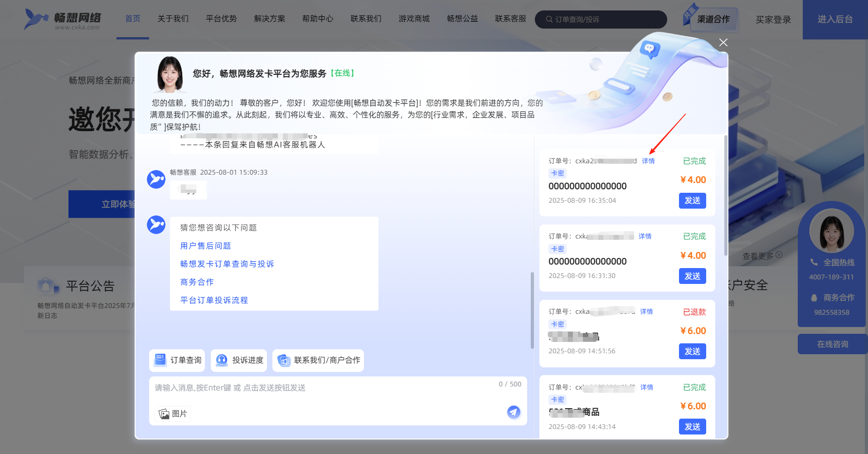This screenshot has width=868, height=454.
Task: Send the order dated 2025-08-09 14:43:14
Action: click(692, 427)
